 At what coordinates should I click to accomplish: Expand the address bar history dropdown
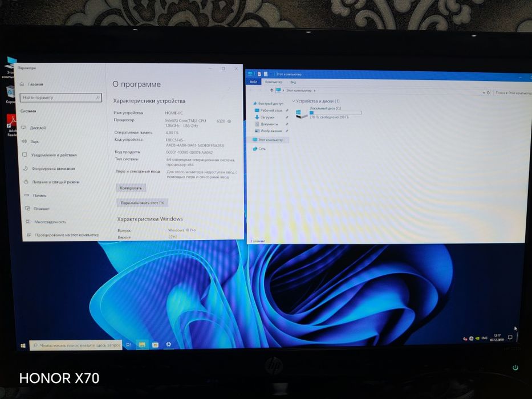click(484, 92)
